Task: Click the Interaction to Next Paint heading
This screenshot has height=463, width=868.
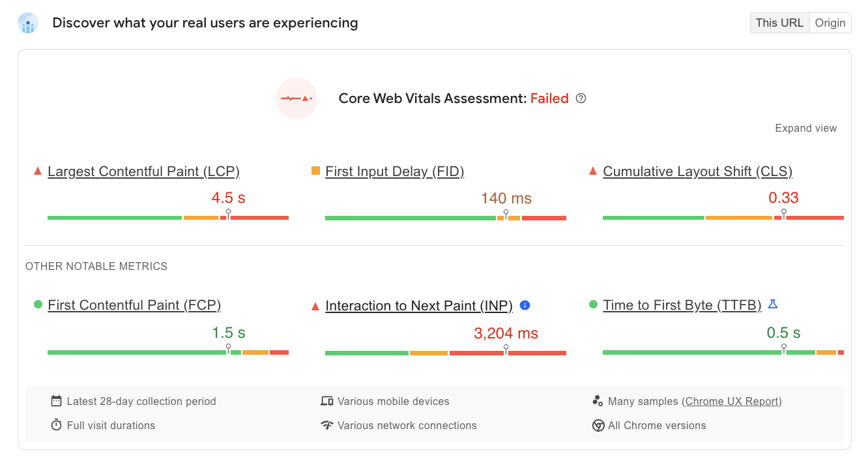Action: (x=419, y=305)
